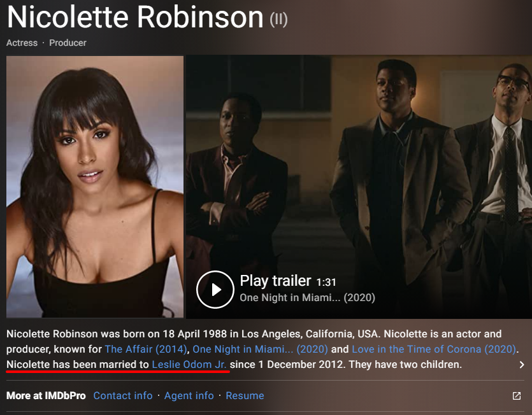Open Love in the Time of Corona (2020) link
This screenshot has height=415, width=532.
point(434,349)
